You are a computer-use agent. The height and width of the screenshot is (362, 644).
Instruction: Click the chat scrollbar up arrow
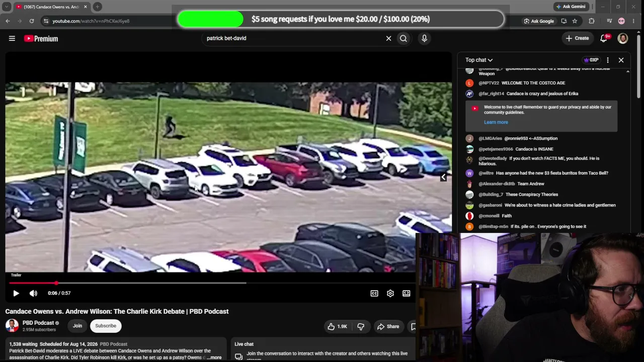627,71
